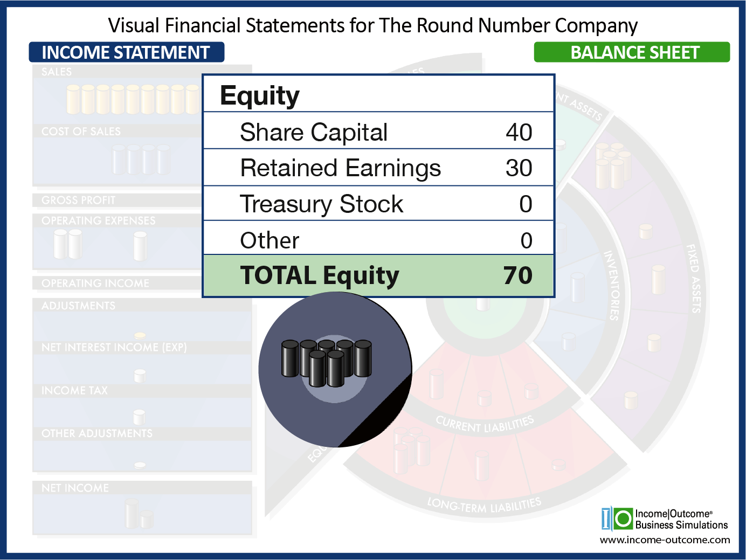746x560 pixels.
Task: Select the Share Capital row
Action: (x=378, y=132)
